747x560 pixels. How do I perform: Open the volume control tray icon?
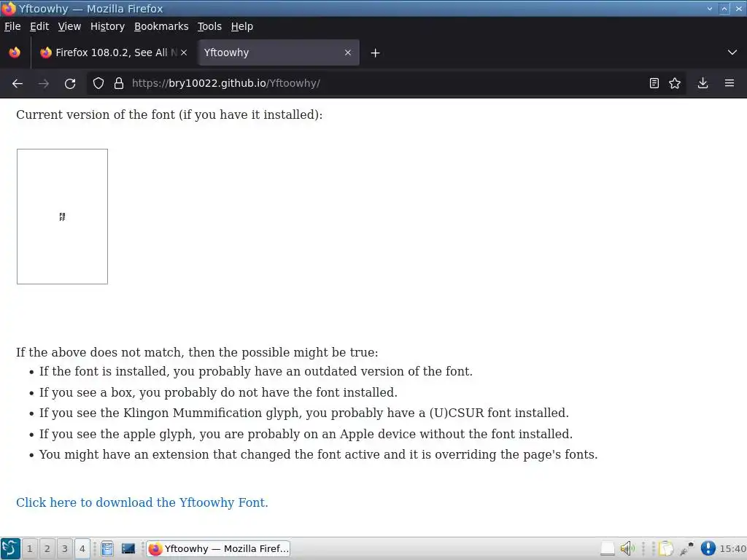point(627,548)
